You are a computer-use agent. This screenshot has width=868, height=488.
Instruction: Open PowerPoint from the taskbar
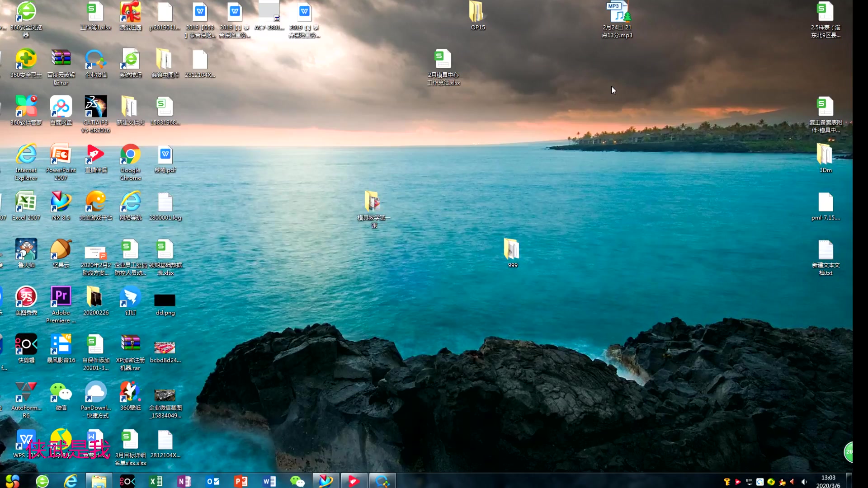pos(241,481)
